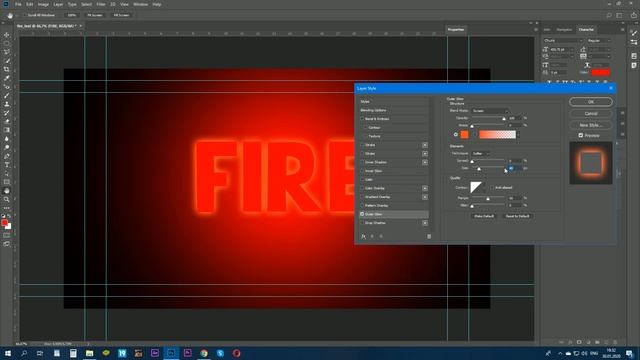Open the font style dropdown set to Regular
640x360 pixels.
[599, 40]
